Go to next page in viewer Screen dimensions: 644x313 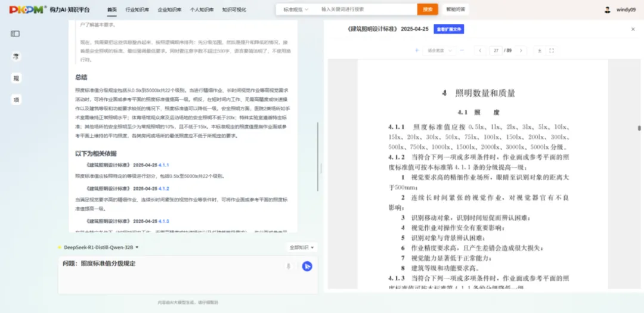pos(521,51)
